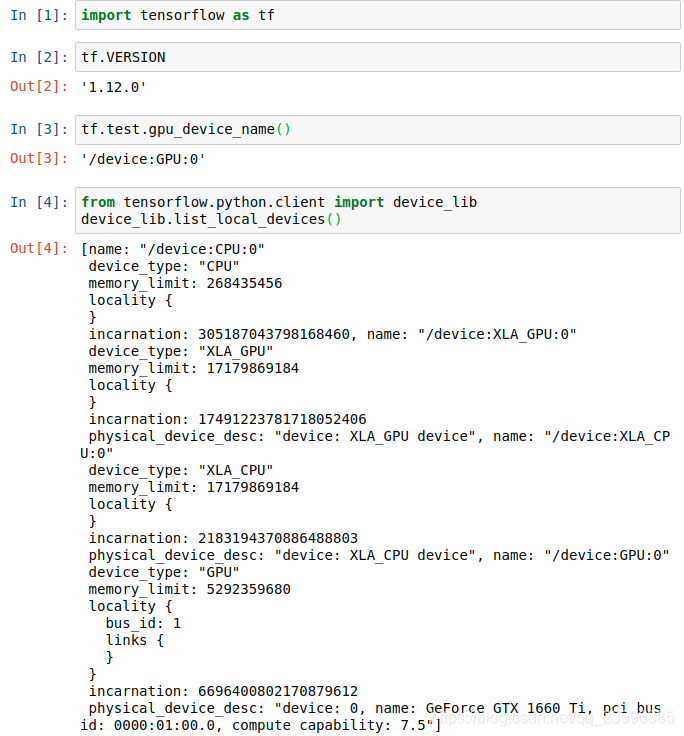Click the tf.VERSION code cell
This screenshot has height=736, width=684.
(377, 57)
